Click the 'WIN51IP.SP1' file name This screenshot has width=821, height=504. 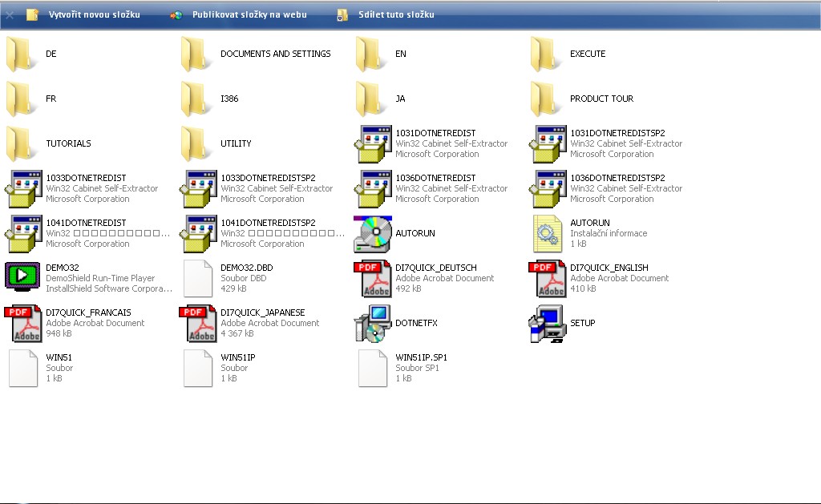tap(422, 358)
